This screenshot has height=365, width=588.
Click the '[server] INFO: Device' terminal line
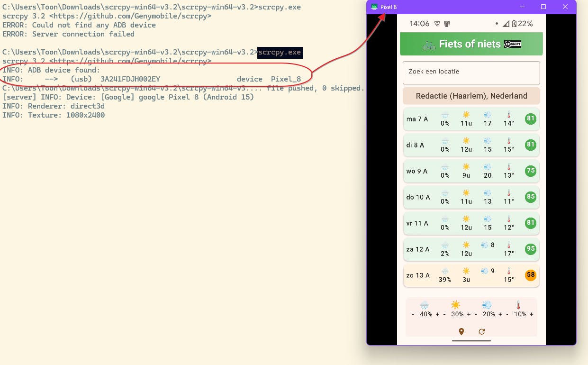(x=128, y=97)
